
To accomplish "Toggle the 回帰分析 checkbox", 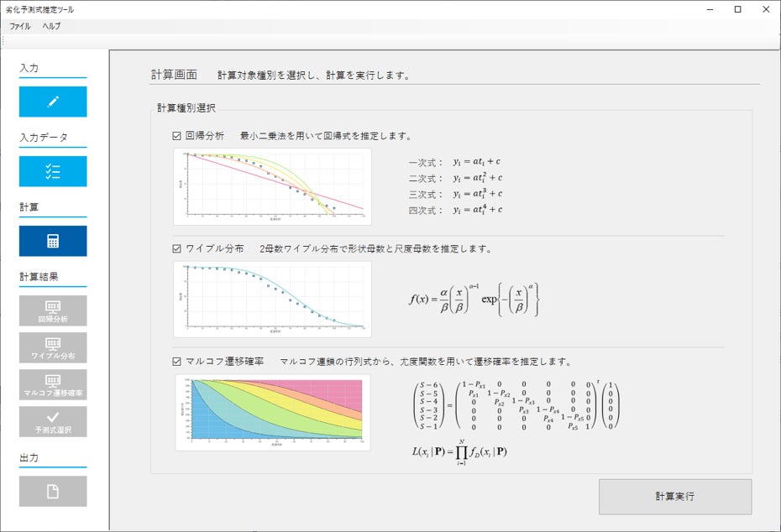I will tap(176, 136).
